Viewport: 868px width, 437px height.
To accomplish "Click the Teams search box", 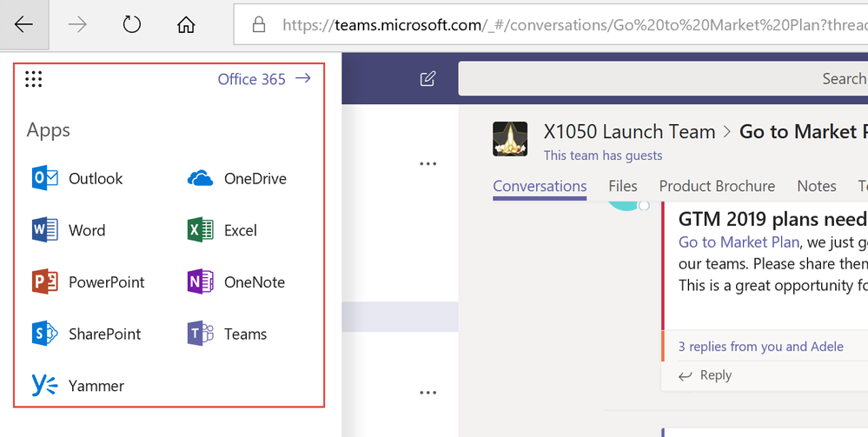I will [663, 79].
